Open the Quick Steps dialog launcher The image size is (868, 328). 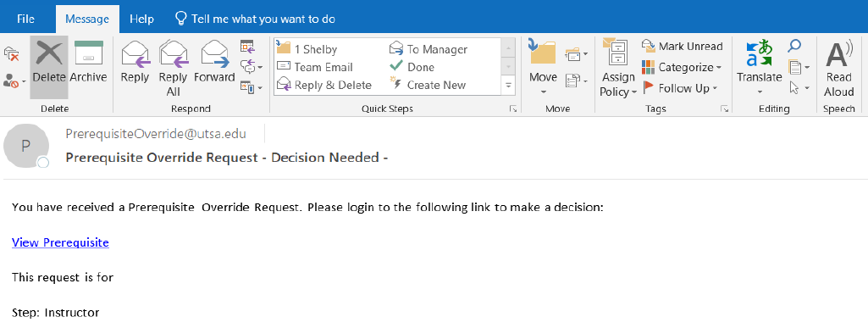(x=513, y=109)
